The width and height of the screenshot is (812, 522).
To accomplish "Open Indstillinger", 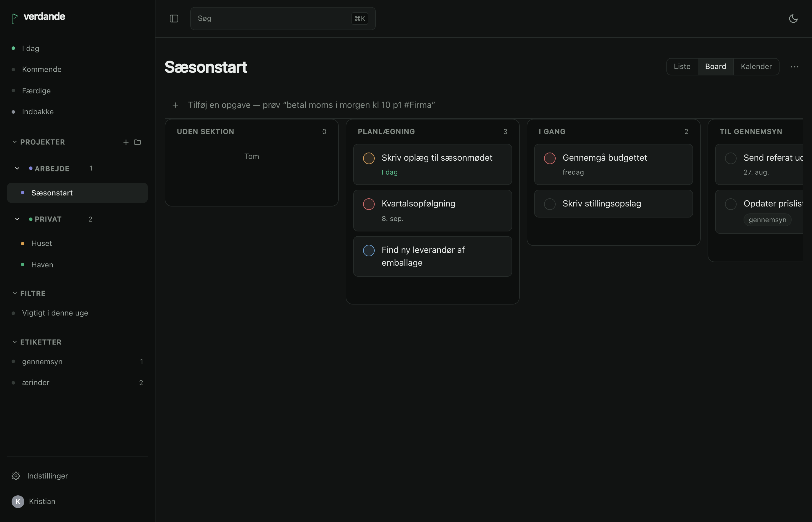I will 77,476.
